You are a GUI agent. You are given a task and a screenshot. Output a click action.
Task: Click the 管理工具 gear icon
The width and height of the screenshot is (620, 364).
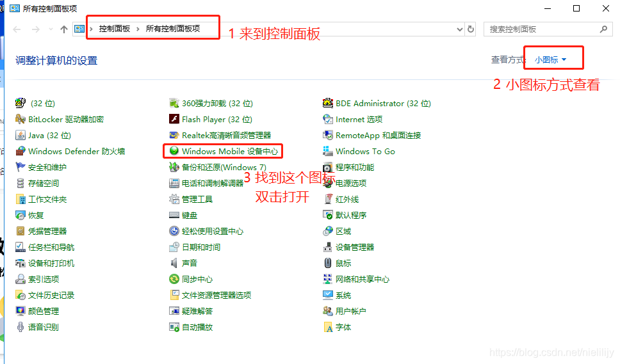174,199
